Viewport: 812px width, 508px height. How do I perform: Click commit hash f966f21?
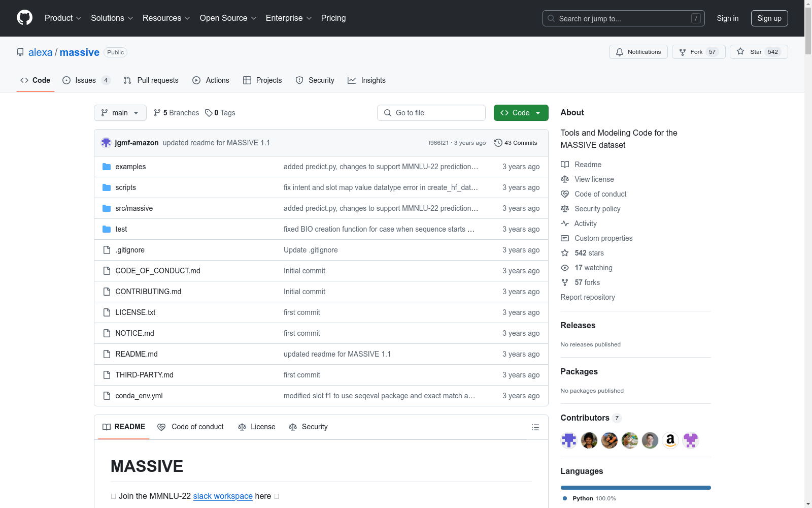coord(438,143)
